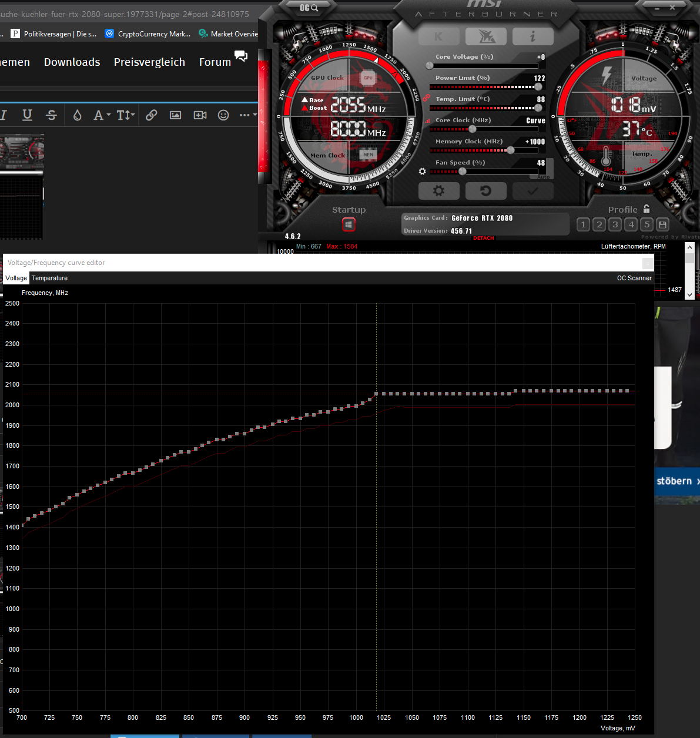Open Afterburner settings gear button
Screen dimensions: 700x738
click(438, 191)
